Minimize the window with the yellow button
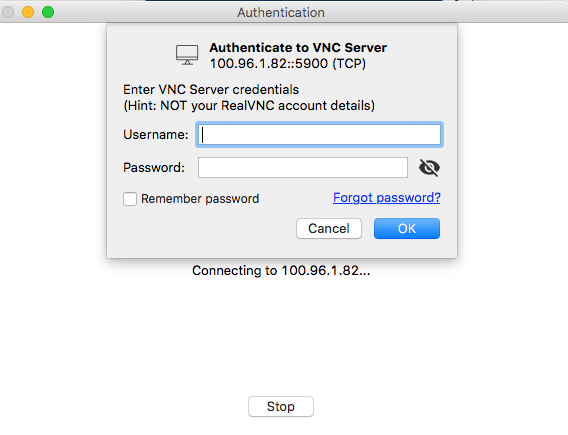This screenshot has width=568, height=435. pos(28,12)
